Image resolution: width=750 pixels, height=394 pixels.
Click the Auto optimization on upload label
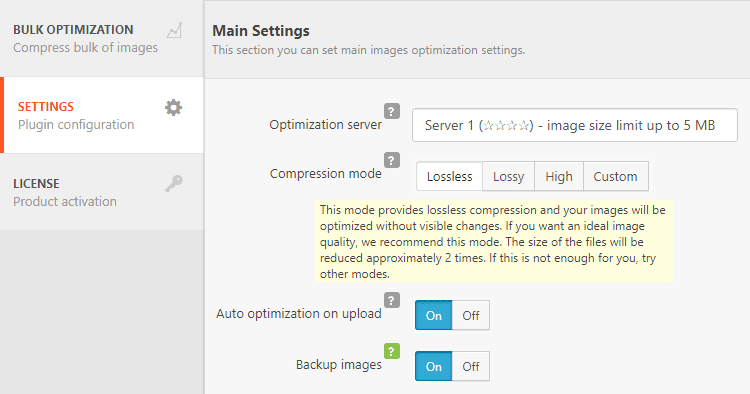coord(298,314)
